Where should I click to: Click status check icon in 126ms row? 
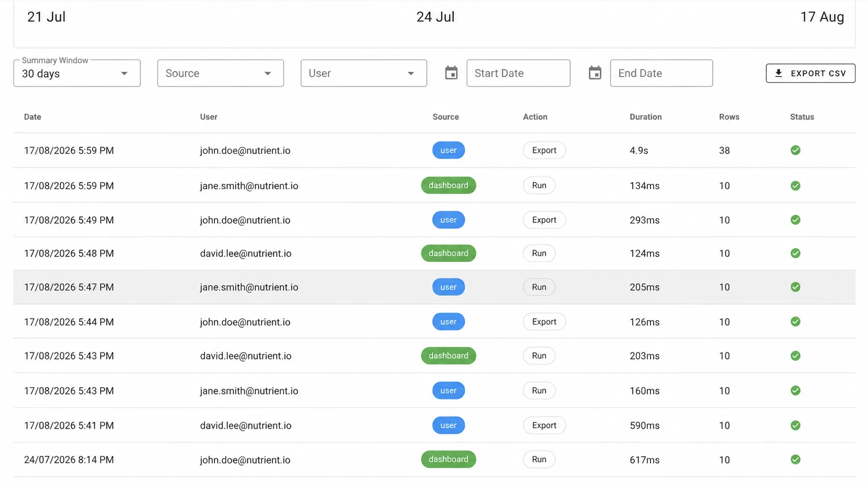(795, 322)
